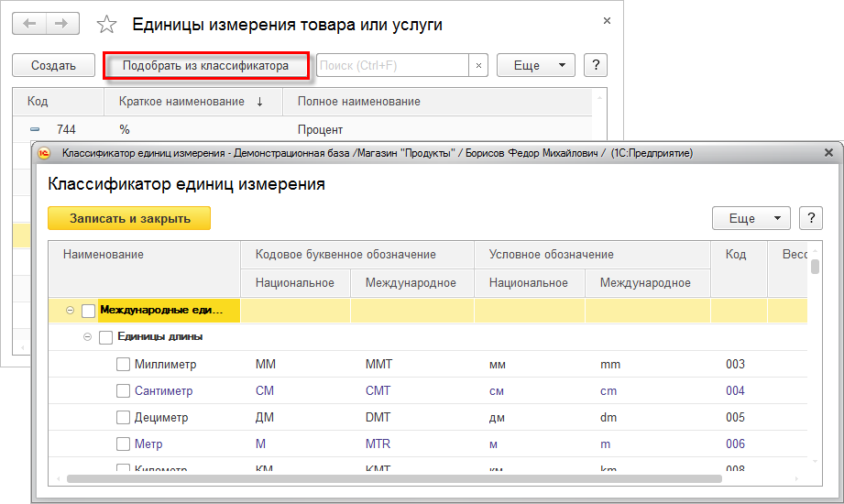Close the classifier window
The height and width of the screenshot is (504, 844).
tap(828, 153)
